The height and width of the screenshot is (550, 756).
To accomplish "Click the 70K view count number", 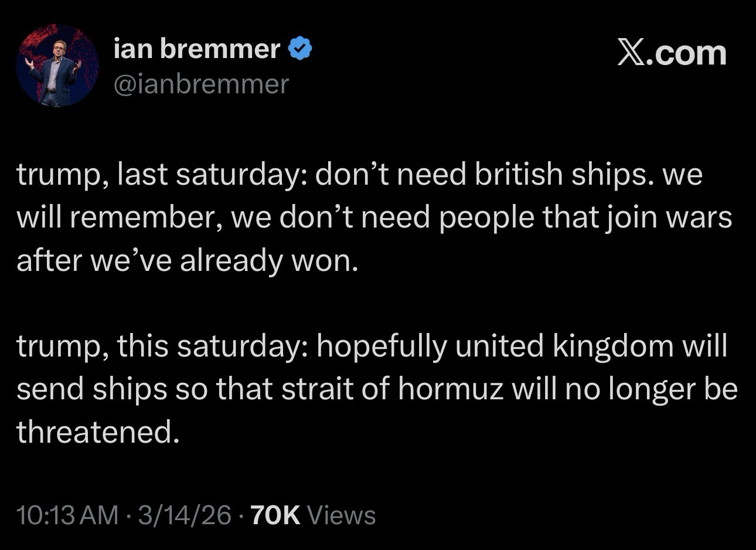I will [275, 515].
